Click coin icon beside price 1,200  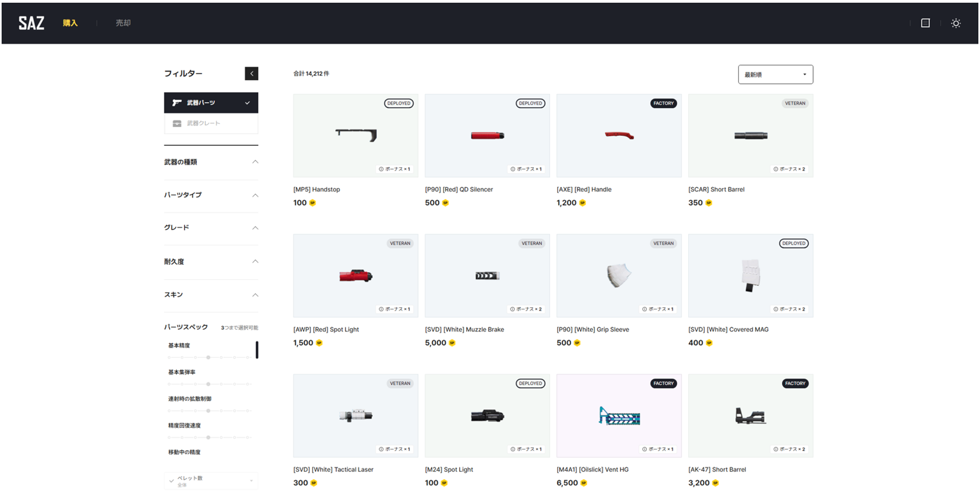(582, 203)
